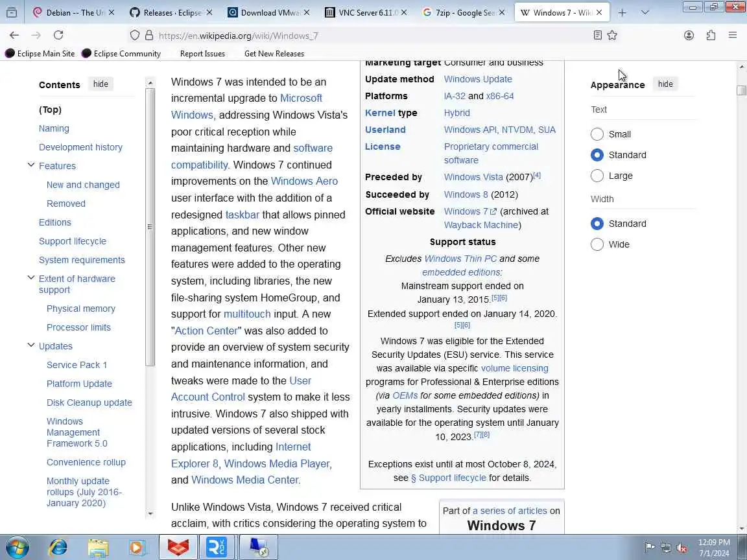Open Eclipse Community bookmark
The width and height of the screenshot is (747, 560).
coord(121,53)
